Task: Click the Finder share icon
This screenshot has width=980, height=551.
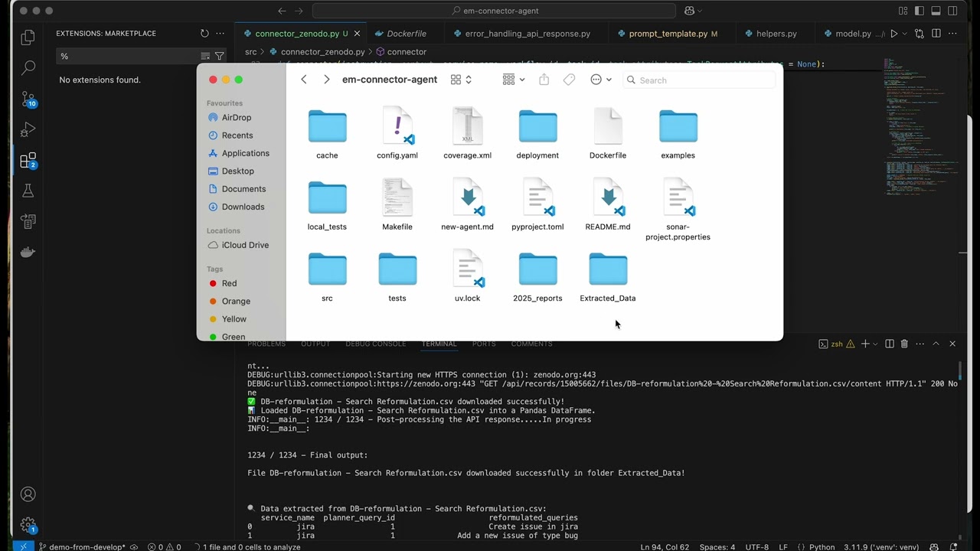Action: (544, 80)
